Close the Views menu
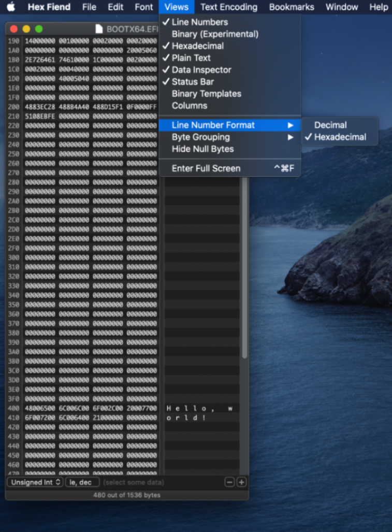 pos(177,7)
